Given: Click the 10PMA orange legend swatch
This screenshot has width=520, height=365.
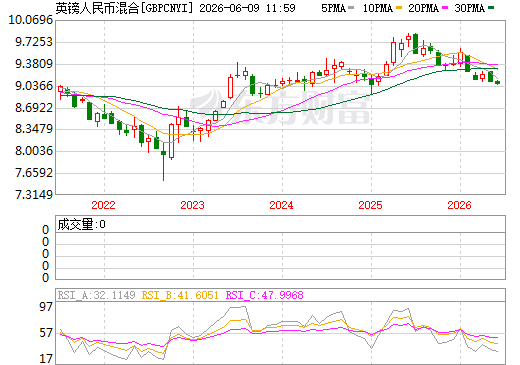Looking at the screenshot, I should coord(399,8).
